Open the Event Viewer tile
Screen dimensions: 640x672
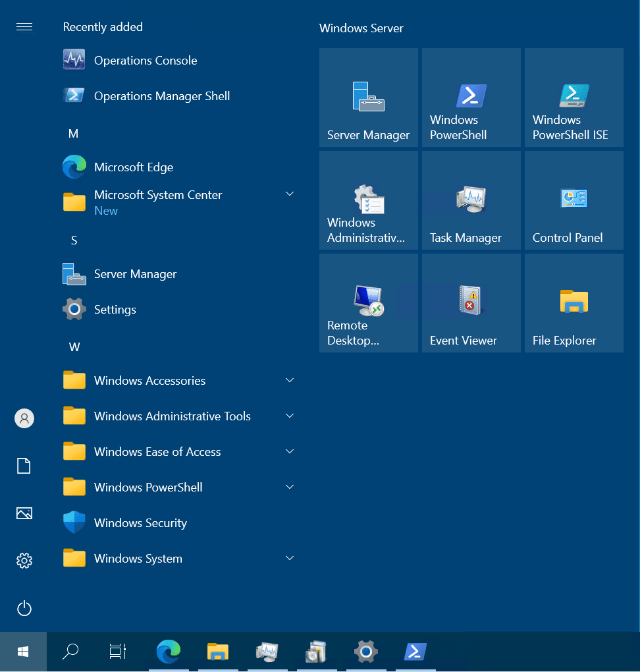[x=471, y=303]
